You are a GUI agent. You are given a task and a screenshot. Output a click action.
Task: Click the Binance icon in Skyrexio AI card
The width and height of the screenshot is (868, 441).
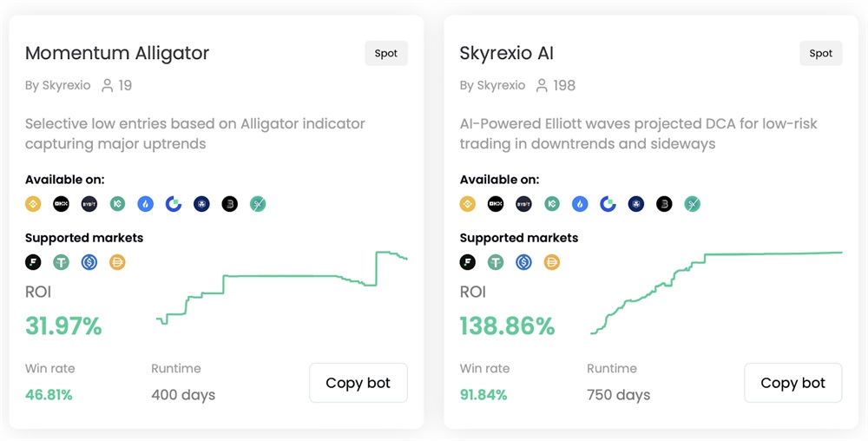pos(468,204)
